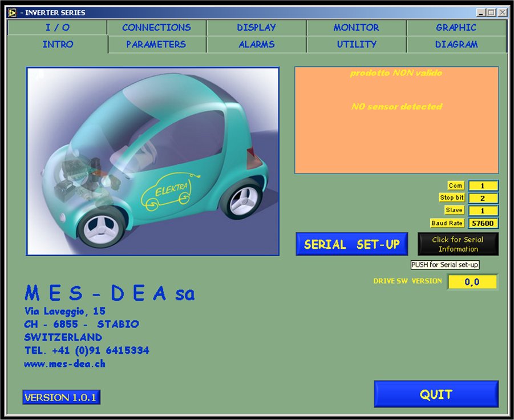Image resolution: width=514 pixels, height=420 pixels.
Task: Show the DIAGRAM tab
Action: pyautogui.click(x=456, y=45)
